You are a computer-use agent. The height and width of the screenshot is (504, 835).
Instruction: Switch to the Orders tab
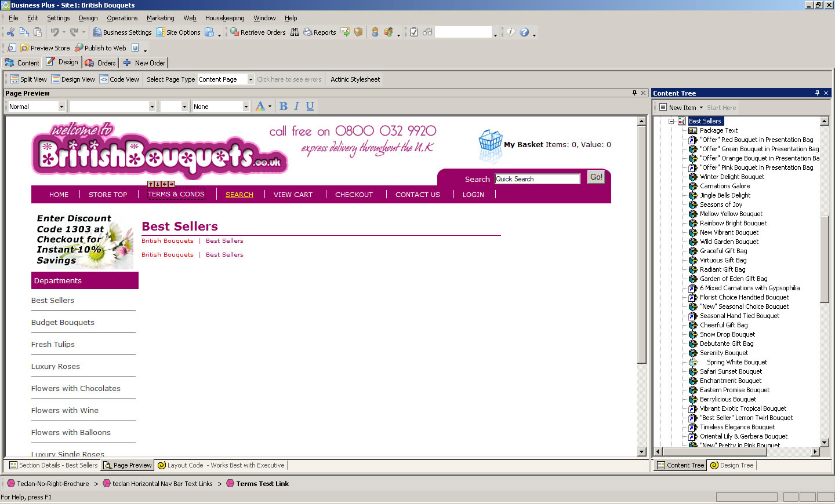pos(101,63)
